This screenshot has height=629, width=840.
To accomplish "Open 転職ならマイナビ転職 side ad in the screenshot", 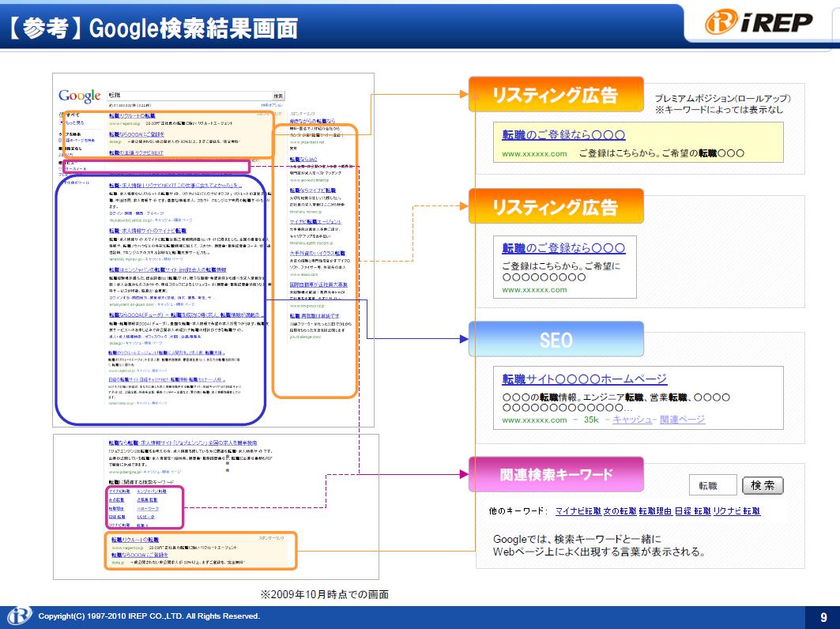I will [313, 190].
